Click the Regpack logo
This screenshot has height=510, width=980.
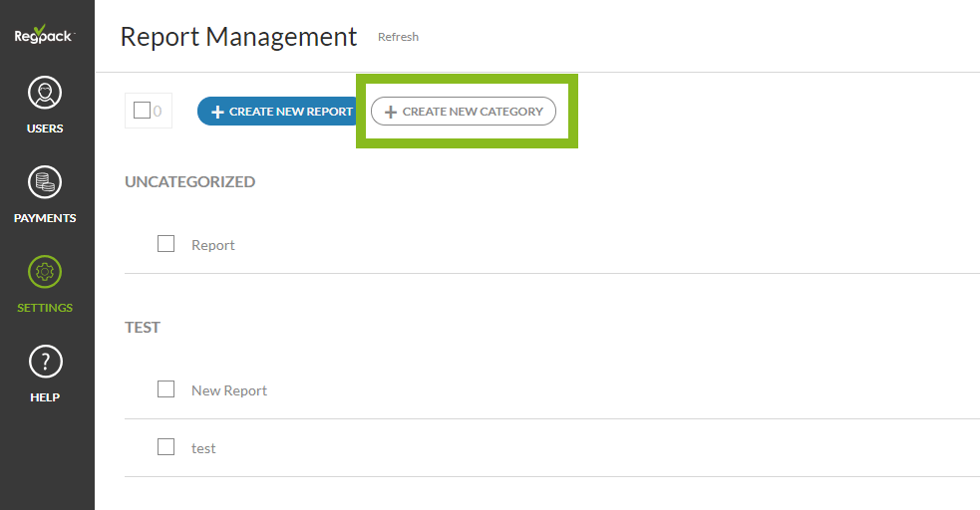coord(45,36)
